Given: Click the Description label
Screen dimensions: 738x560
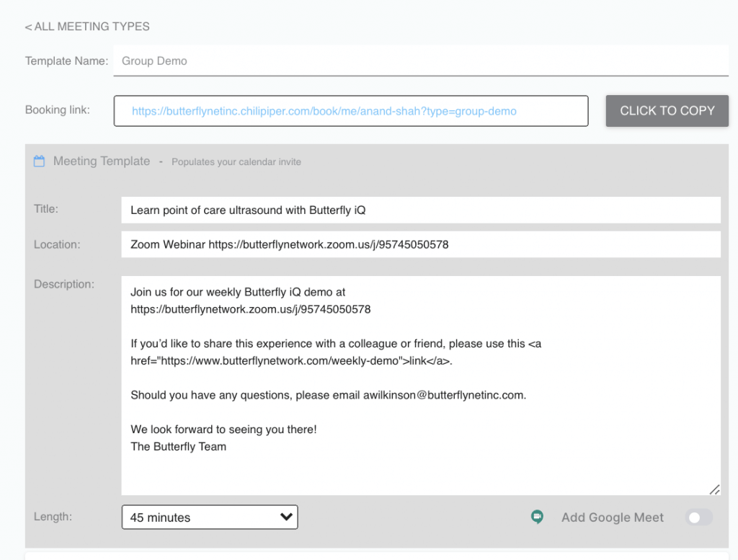Looking at the screenshot, I should [x=64, y=284].
